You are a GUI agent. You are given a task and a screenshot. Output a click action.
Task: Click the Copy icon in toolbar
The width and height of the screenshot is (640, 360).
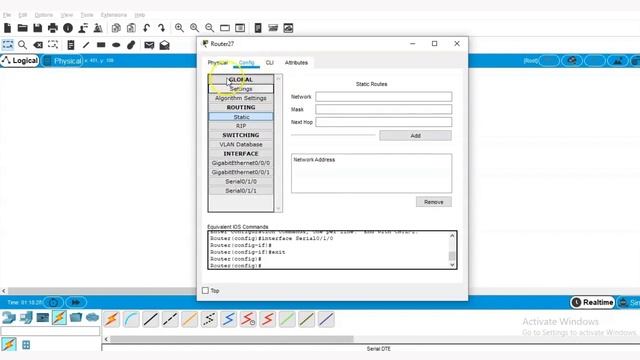click(x=116, y=28)
